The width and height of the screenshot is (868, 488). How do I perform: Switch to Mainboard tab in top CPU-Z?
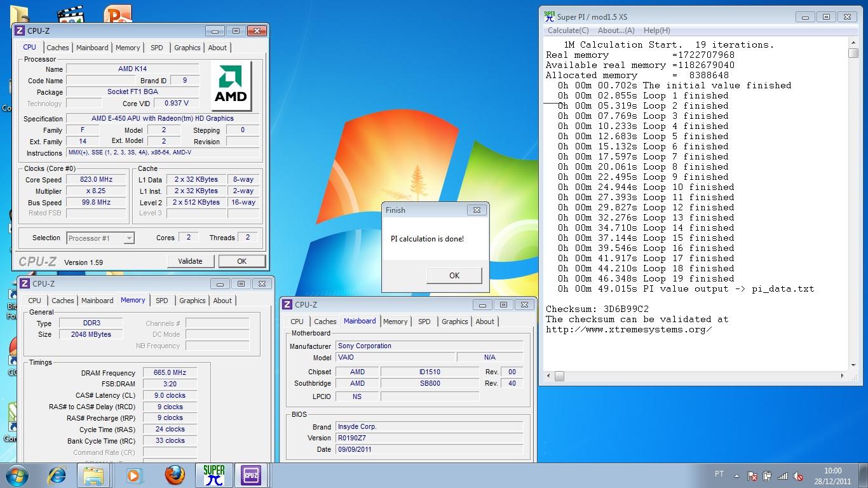click(x=92, y=48)
